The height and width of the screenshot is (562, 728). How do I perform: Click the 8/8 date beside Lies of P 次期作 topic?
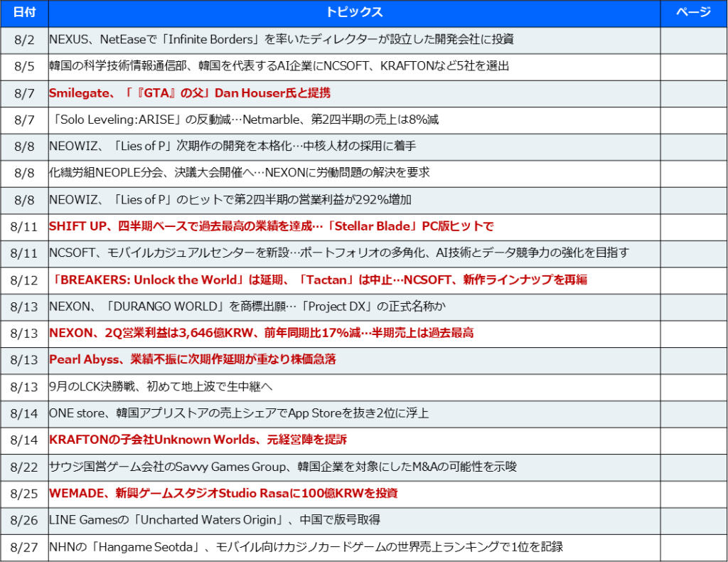pyautogui.click(x=24, y=147)
